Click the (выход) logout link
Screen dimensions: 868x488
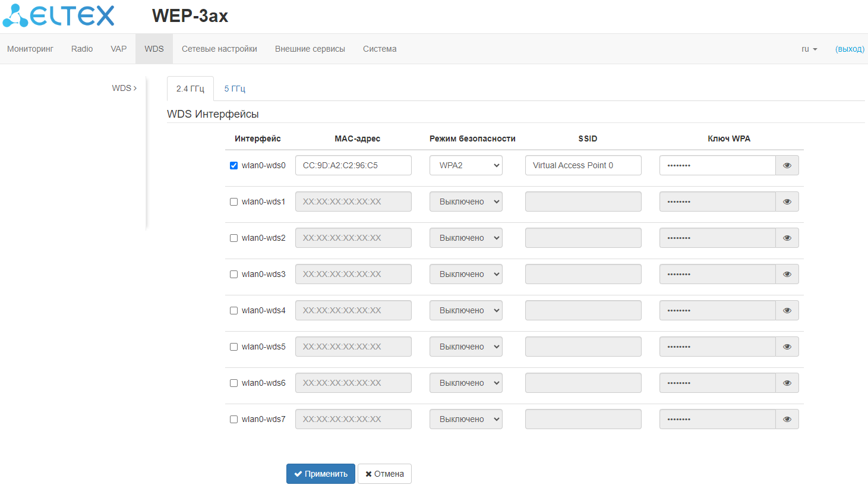pos(850,49)
